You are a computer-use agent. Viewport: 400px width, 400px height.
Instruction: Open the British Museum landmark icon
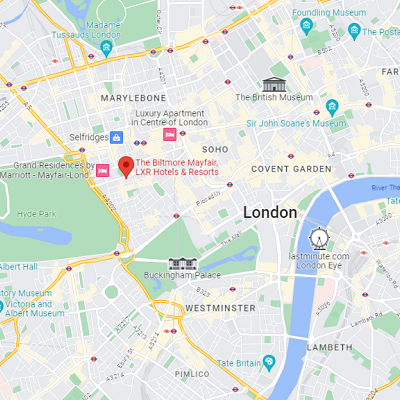(x=274, y=84)
